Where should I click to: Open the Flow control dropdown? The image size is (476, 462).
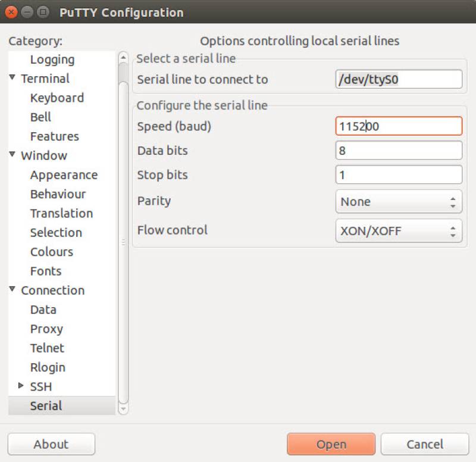[x=399, y=231]
